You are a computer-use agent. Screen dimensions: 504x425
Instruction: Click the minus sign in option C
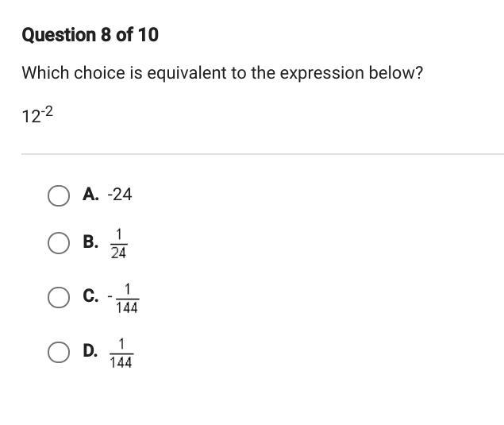pyautogui.click(x=110, y=298)
